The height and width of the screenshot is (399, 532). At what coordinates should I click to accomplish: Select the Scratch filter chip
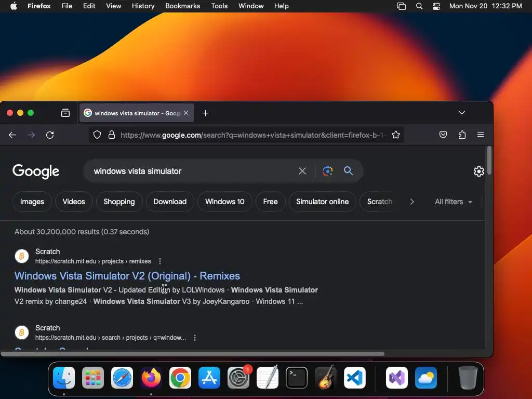(x=380, y=202)
